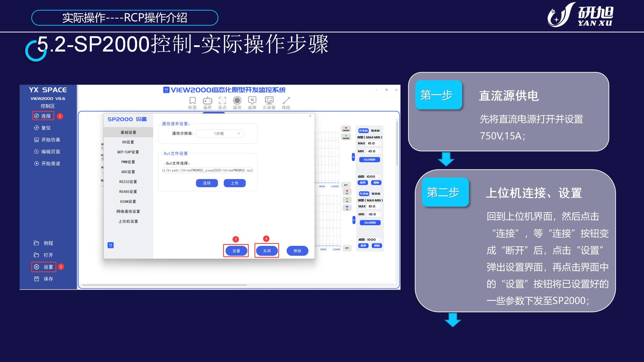Select the 遥信 signal tool icon
This screenshot has width=644, height=362.
coord(237,101)
